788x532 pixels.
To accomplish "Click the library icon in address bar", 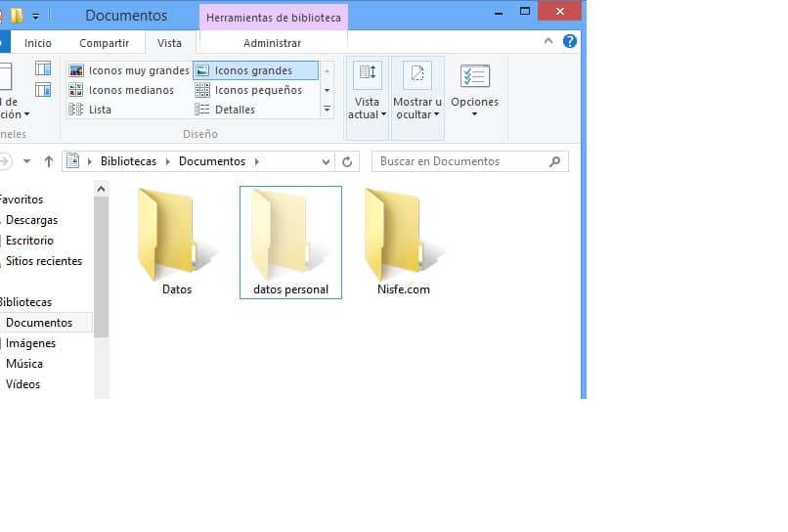I will pyautogui.click(x=73, y=161).
